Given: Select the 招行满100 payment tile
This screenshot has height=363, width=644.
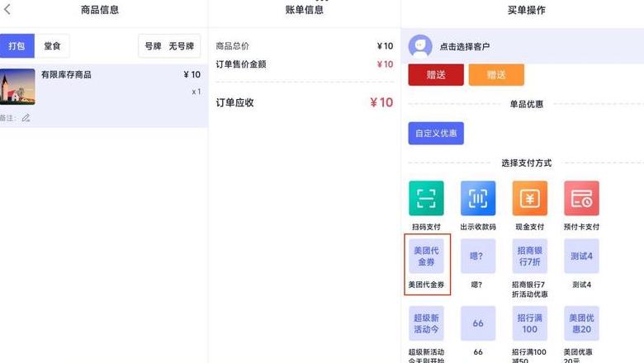Looking at the screenshot, I should [529, 323].
